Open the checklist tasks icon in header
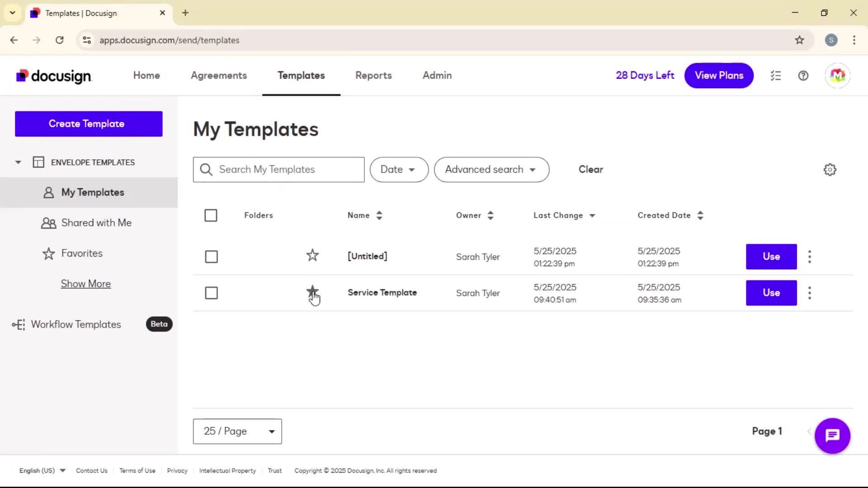 point(776,76)
